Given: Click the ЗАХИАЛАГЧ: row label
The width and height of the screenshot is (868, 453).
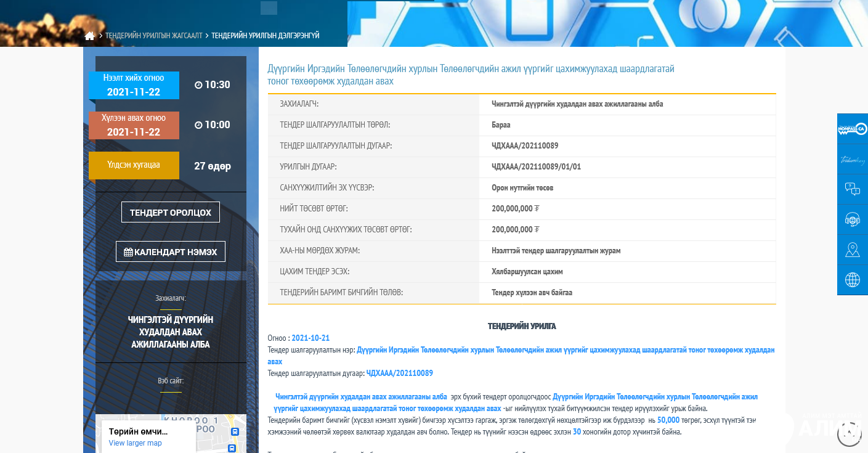Looking at the screenshot, I should [x=299, y=104].
